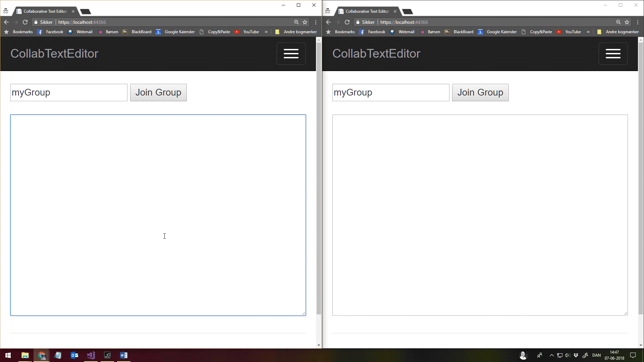
Task: Reload the left browser window
Action: click(25, 22)
